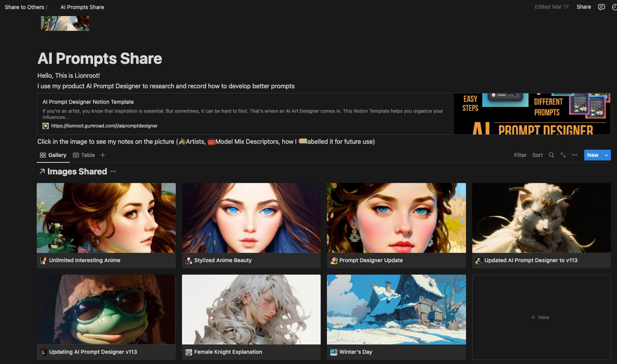Open the Sort options
This screenshot has width=617, height=364.
point(537,155)
